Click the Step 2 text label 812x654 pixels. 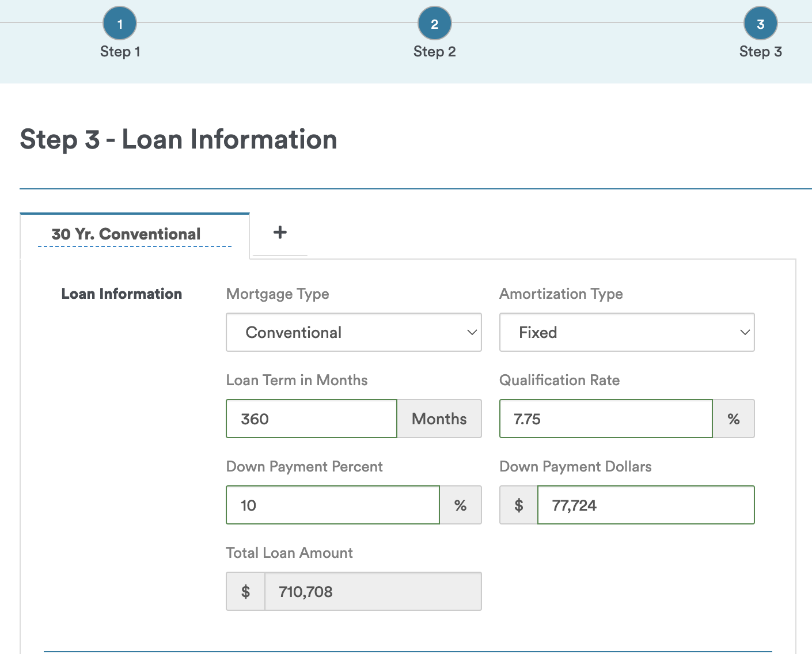tap(434, 52)
